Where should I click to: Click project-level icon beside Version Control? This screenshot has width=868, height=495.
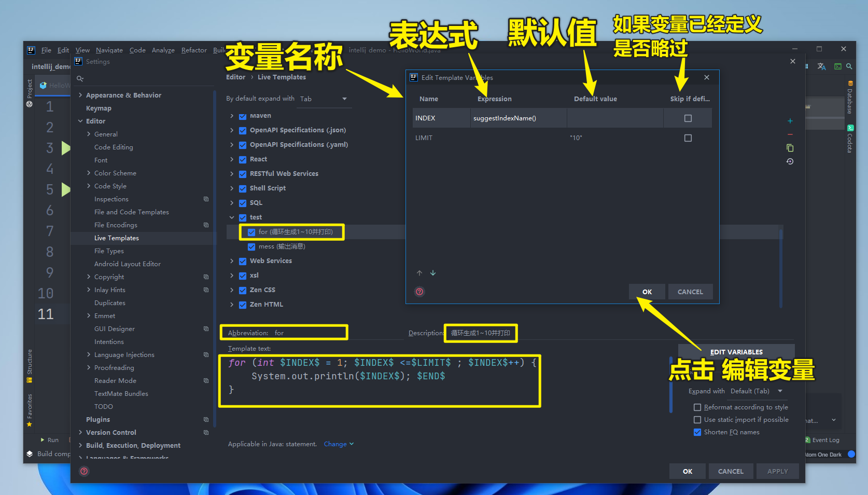click(x=206, y=433)
